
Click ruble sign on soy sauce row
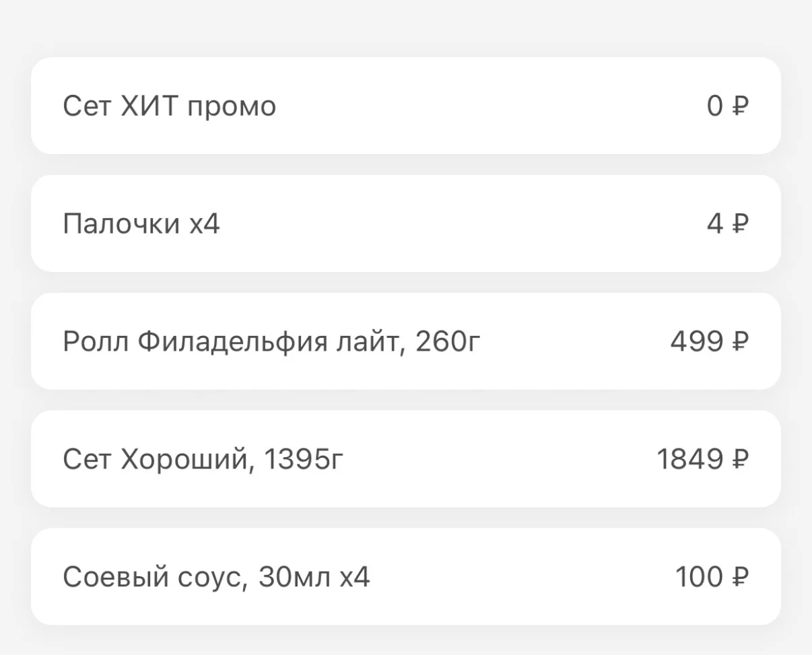pos(740,576)
